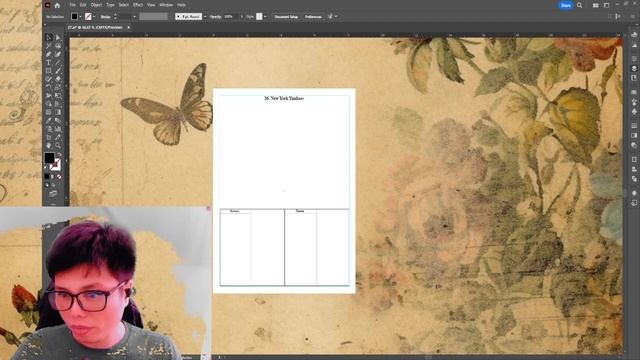Open the Effect menu
The width and height of the screenshot is (640, 360).
[138, 5]
